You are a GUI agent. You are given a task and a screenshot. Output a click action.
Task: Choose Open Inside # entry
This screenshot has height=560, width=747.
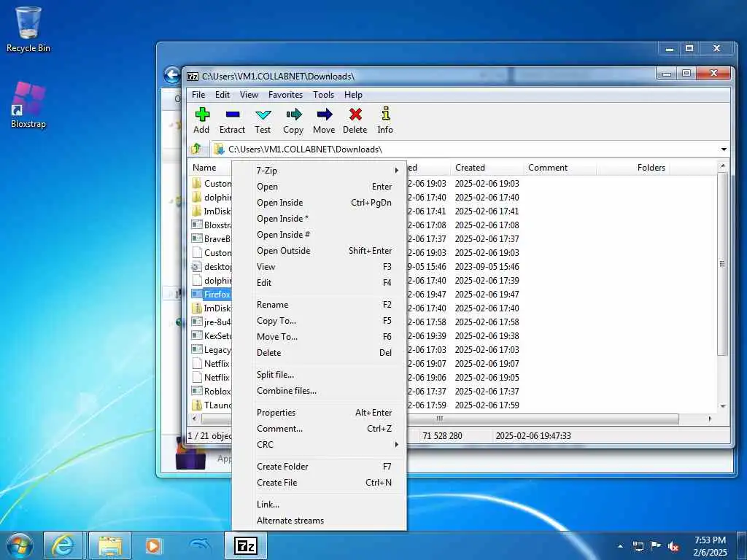click(320, 235)
